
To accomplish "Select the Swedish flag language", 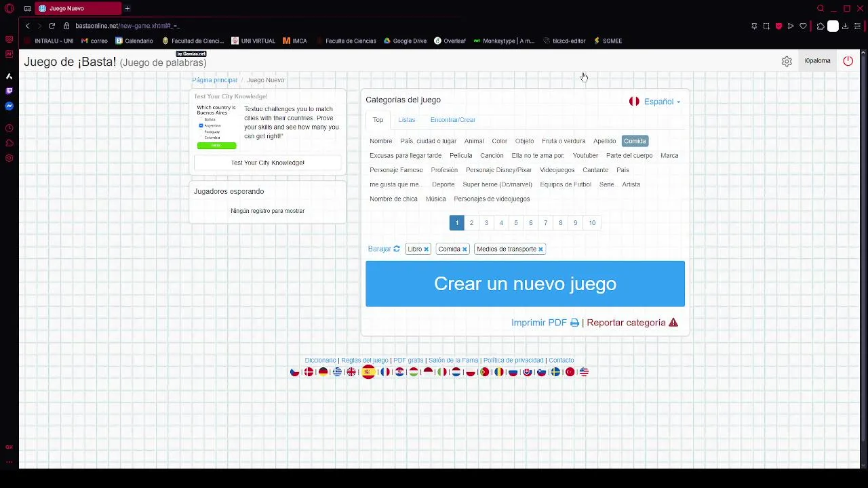I will [x=555, y=372].
